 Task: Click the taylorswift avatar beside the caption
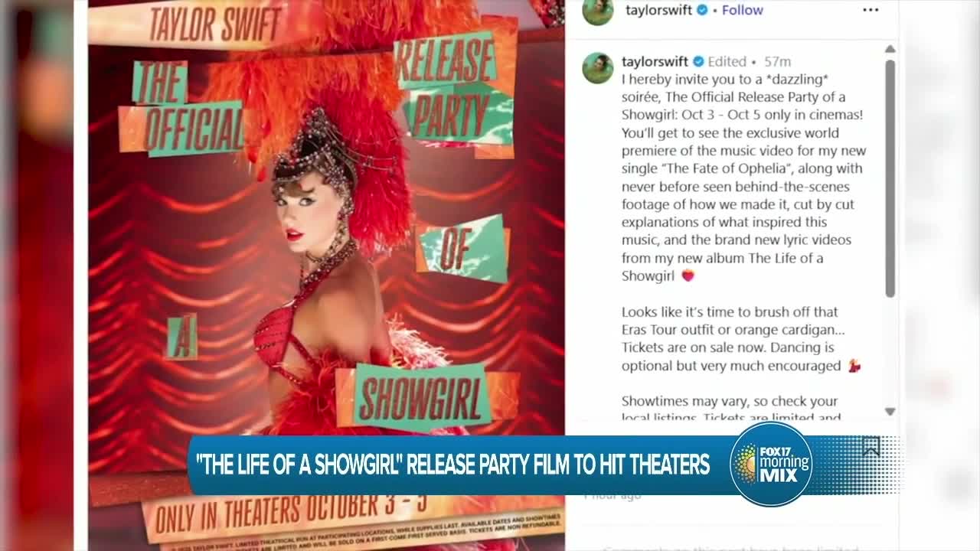point(598,68)
